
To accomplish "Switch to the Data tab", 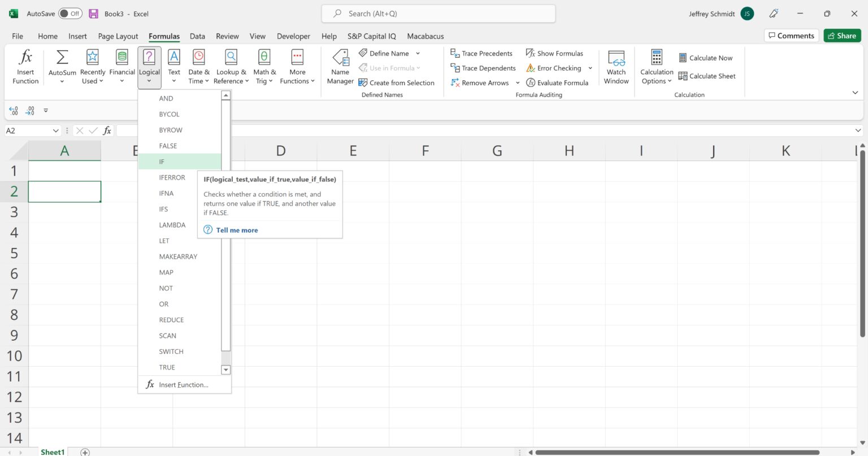I will 197,36.
